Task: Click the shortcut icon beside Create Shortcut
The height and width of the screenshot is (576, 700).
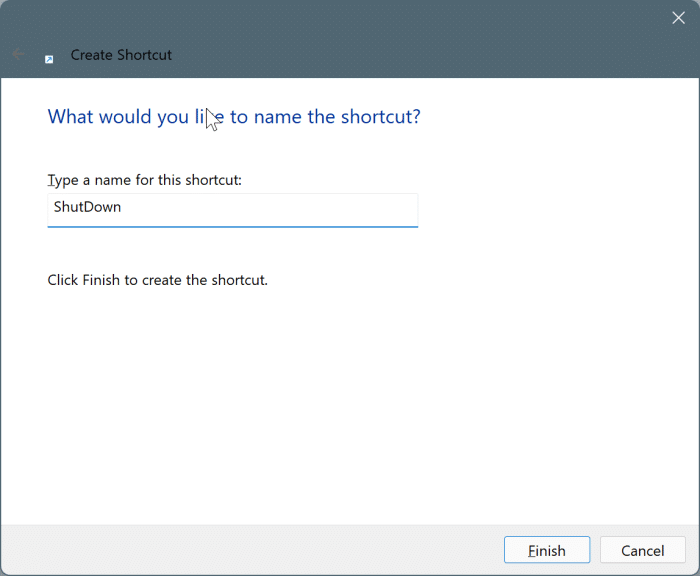Action: (x=49, y=57)
